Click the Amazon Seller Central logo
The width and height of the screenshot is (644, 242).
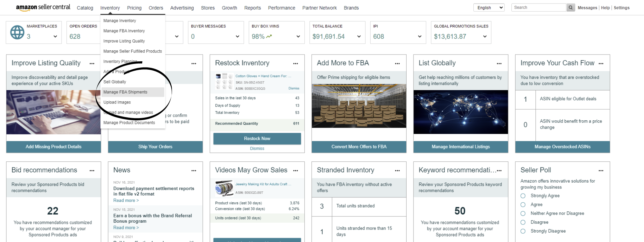coord(43,7)
